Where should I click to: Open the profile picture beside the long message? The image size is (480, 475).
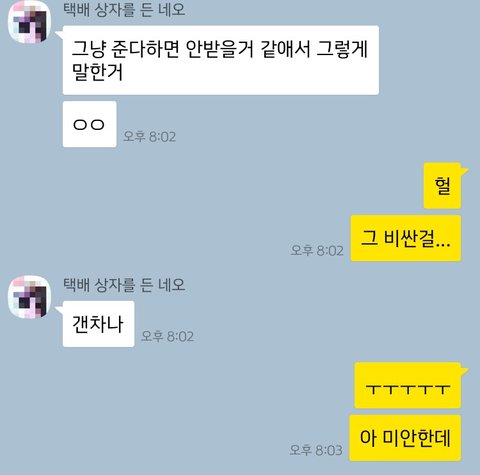30,22
